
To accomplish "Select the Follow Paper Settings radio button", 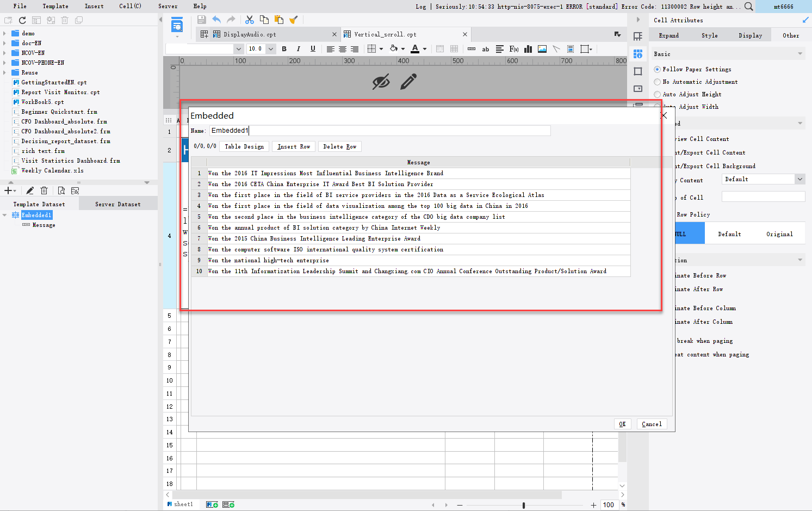I will pos(658,69).
